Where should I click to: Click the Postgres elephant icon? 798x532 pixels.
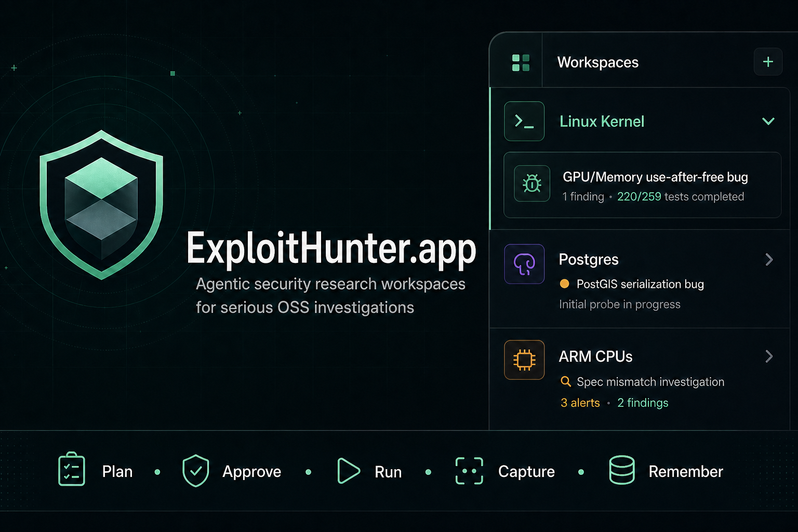point(524,264)
